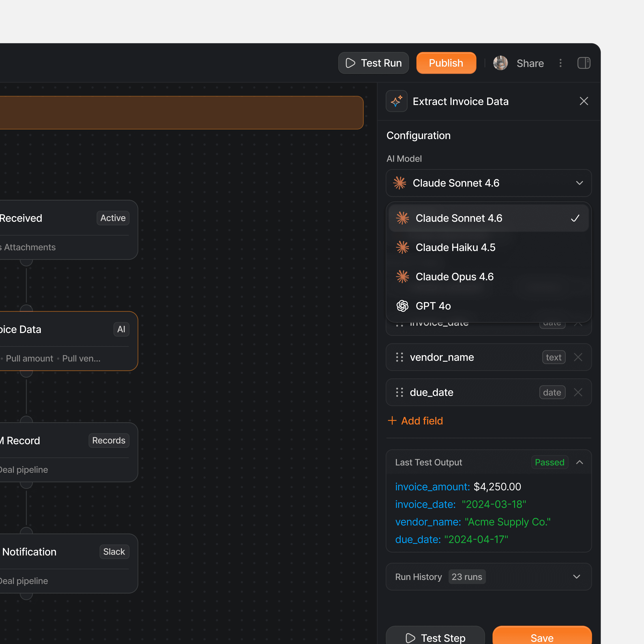Delete the due_date field
The width and height of the screenshot is (644, 644).
[x=578, y=392]
